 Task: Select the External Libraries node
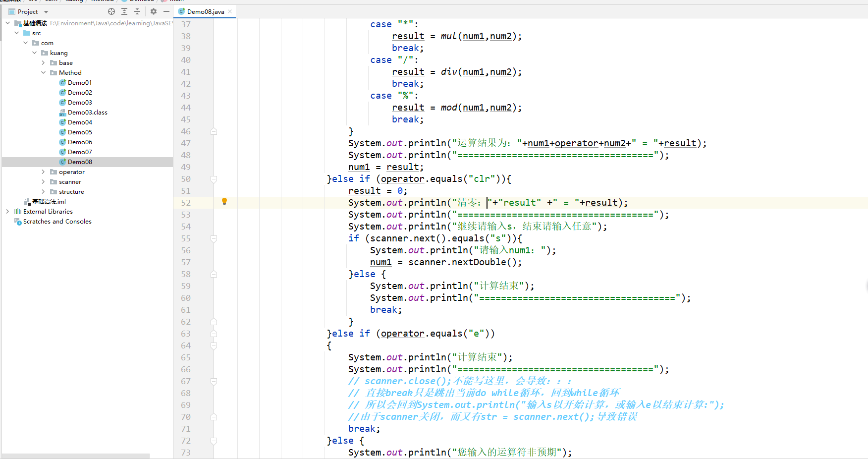48,212
